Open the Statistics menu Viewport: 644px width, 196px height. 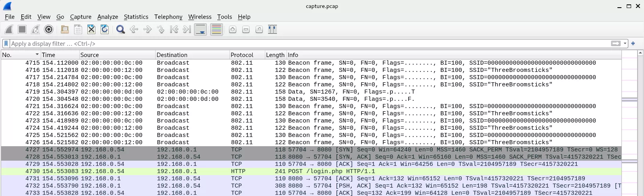point(136,17)
